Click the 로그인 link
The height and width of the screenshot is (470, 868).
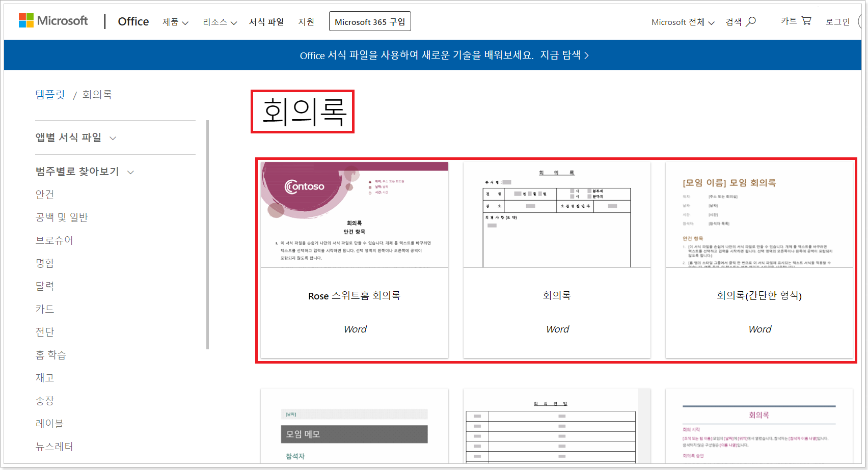837,22
